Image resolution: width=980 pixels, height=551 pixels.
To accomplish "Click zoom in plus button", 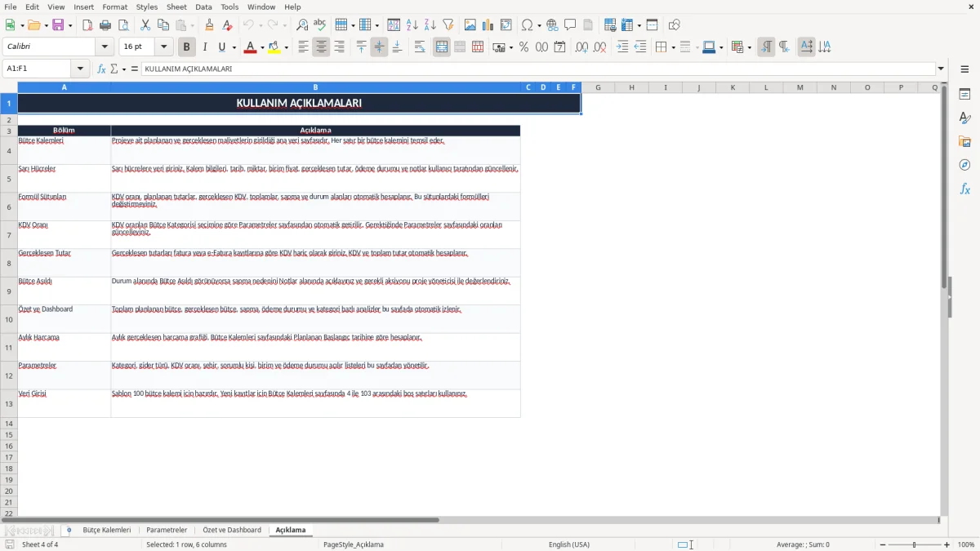I will [x=947, y=544].
